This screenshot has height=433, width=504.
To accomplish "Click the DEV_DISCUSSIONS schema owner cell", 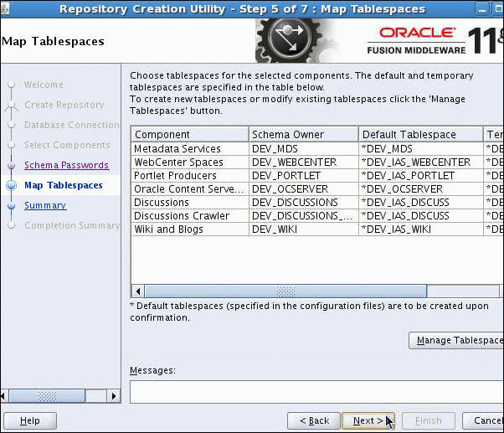I will coord(304,203).
